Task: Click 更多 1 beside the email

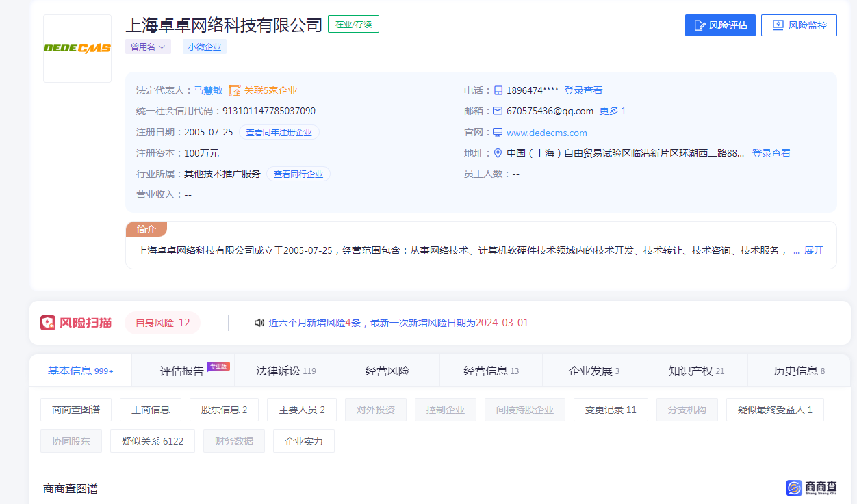Action: click(613, 111)
